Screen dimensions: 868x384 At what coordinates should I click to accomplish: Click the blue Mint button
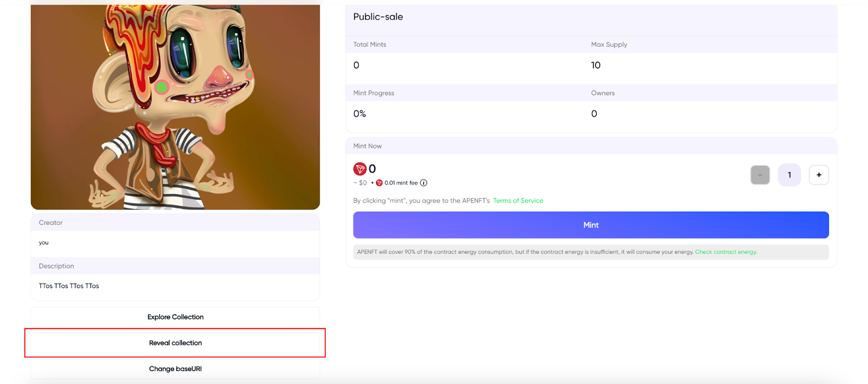click(591, 225)
